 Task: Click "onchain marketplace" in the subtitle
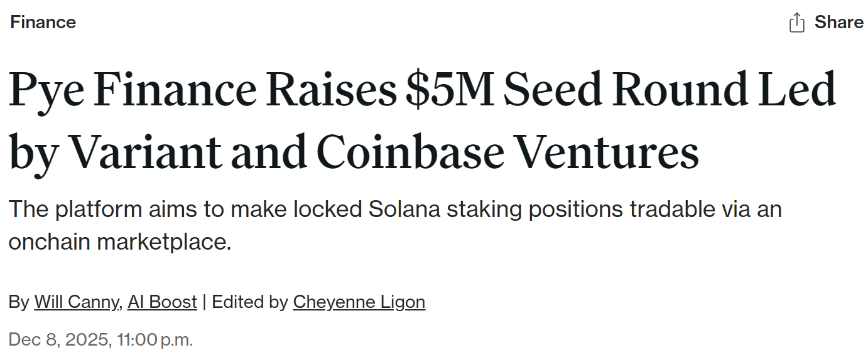point(119,241)
